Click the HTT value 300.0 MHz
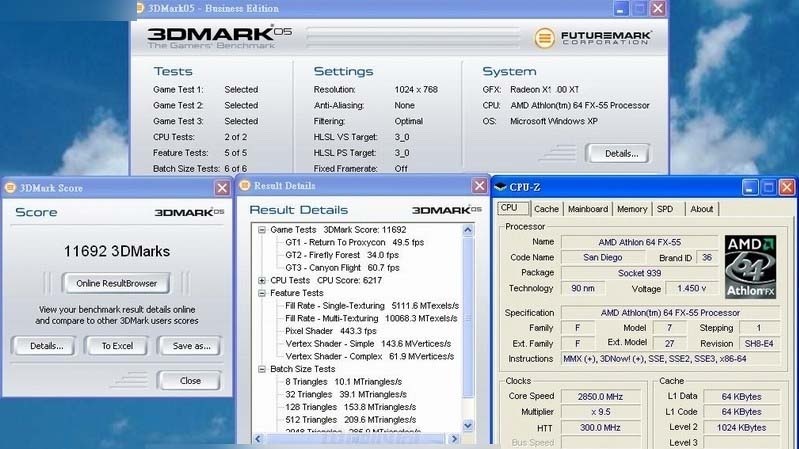Image resolution: width=799 pixels, height=449 pixels. pyautogui.click(x=600, y=428)
